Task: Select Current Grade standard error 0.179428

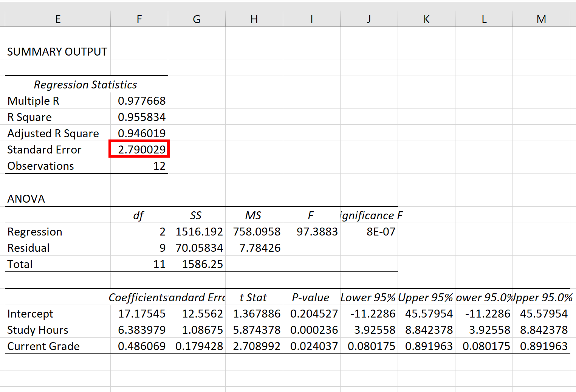Action: tap(197, 346)
